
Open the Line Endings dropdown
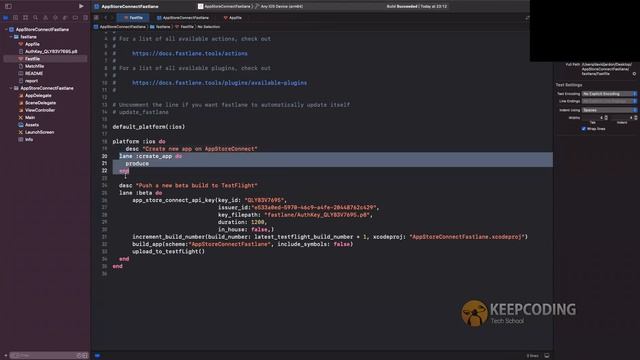click(x=609, y=101)
